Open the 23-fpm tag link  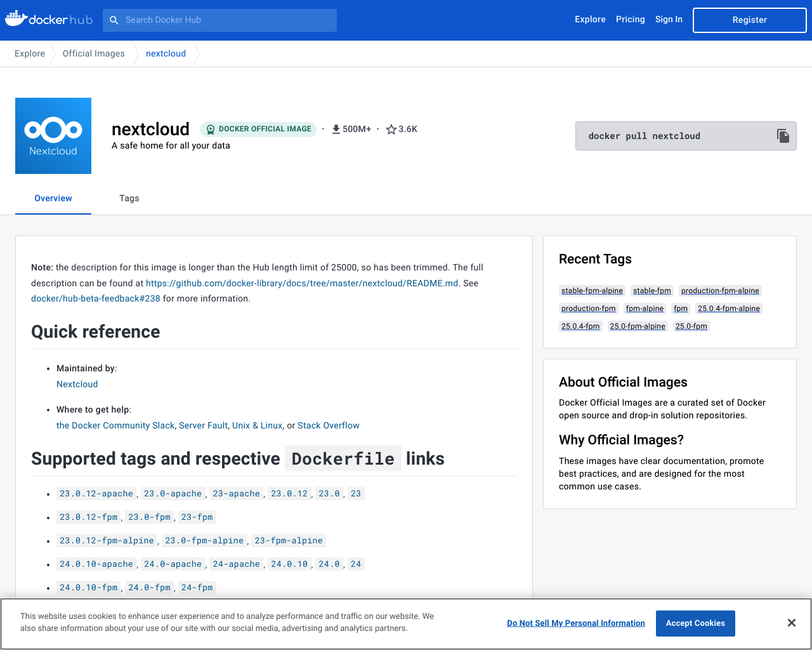[x=197, y=517]
